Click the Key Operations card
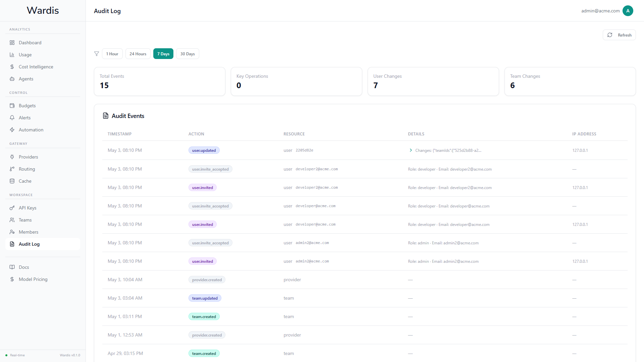The width and height of the screenshot is (644, 362). tap(297, 81)
